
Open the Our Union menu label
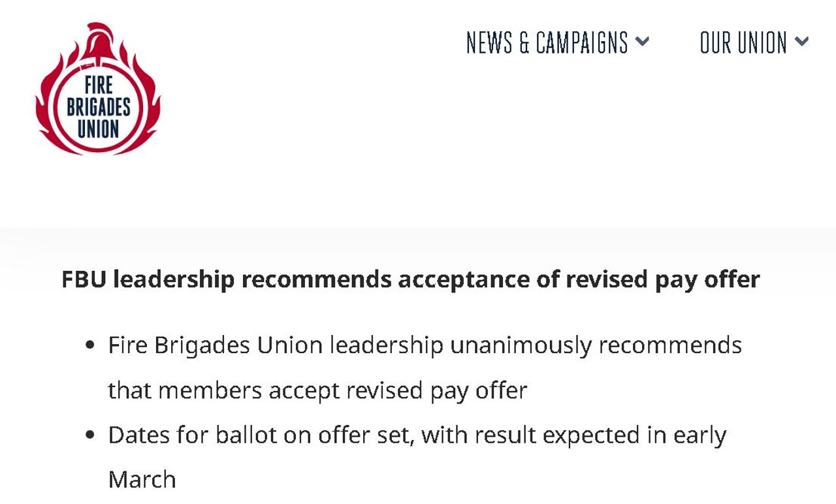743,43
